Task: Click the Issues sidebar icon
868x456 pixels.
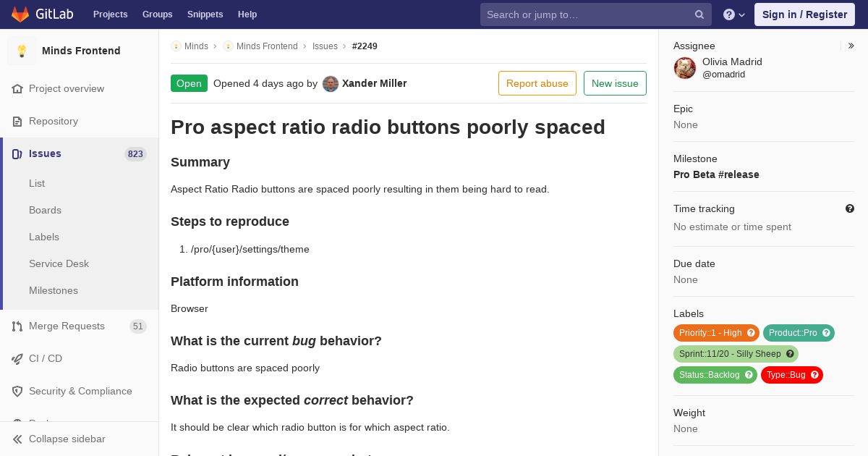Action: click(x=17, y=153)
